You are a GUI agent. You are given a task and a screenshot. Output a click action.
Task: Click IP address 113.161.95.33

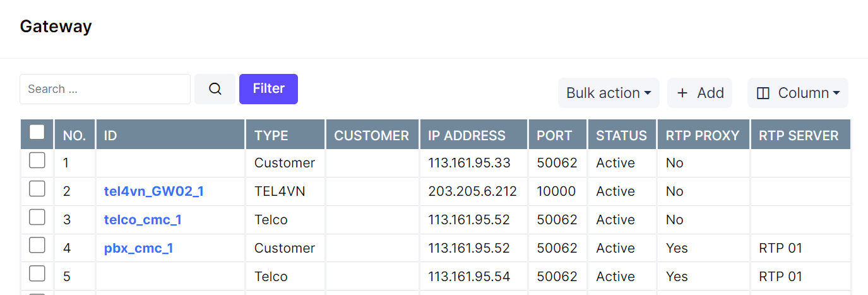(x=469, y=163)
